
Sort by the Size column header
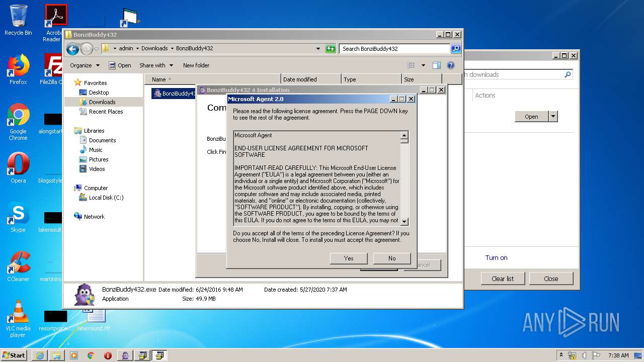(422, 79)
